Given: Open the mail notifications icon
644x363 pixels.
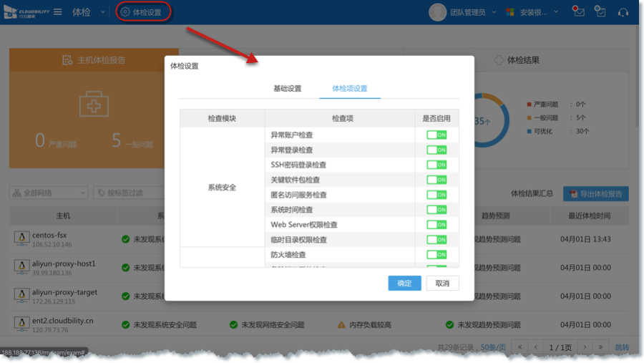Looking at the screenshot, I should [578, 12].
